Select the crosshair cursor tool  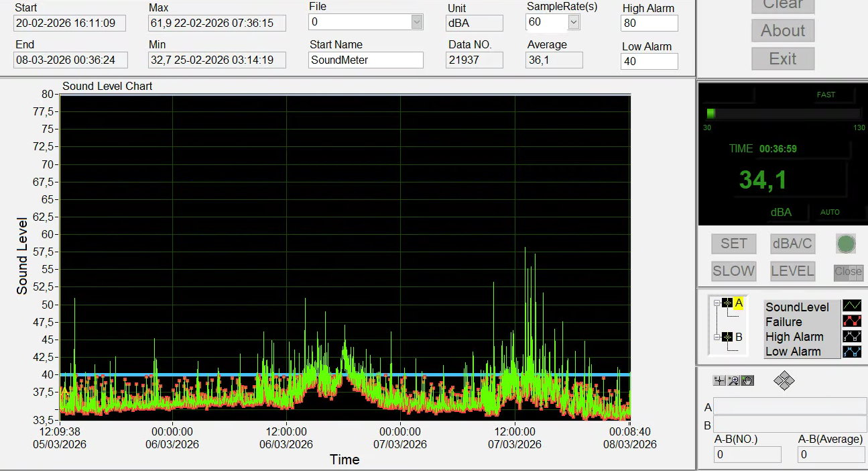tap(719, 380)
